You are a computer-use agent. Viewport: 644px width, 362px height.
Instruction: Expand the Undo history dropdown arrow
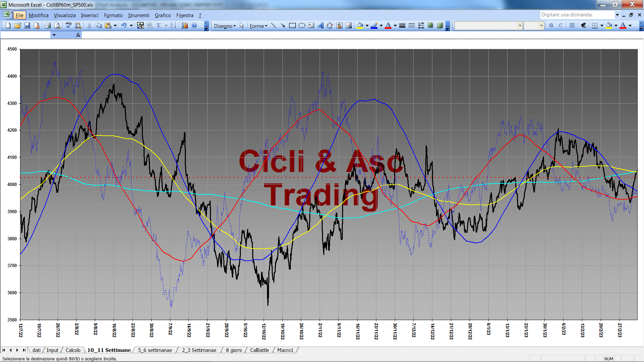click(131, 25)
